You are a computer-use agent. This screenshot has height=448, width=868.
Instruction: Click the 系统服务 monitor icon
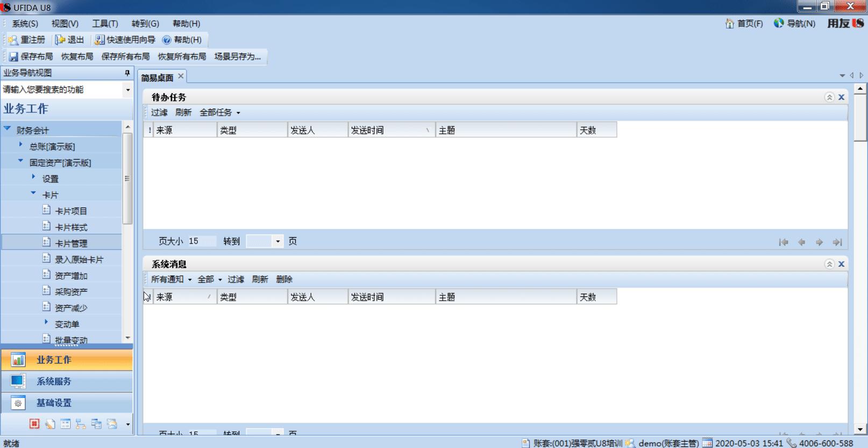tap(18, 381)
